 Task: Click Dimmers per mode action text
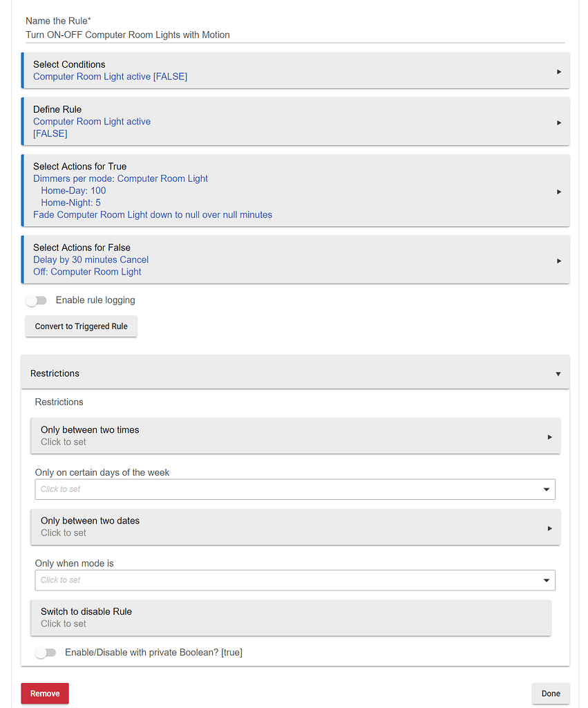pyautogui.click(x=120, y=179)
